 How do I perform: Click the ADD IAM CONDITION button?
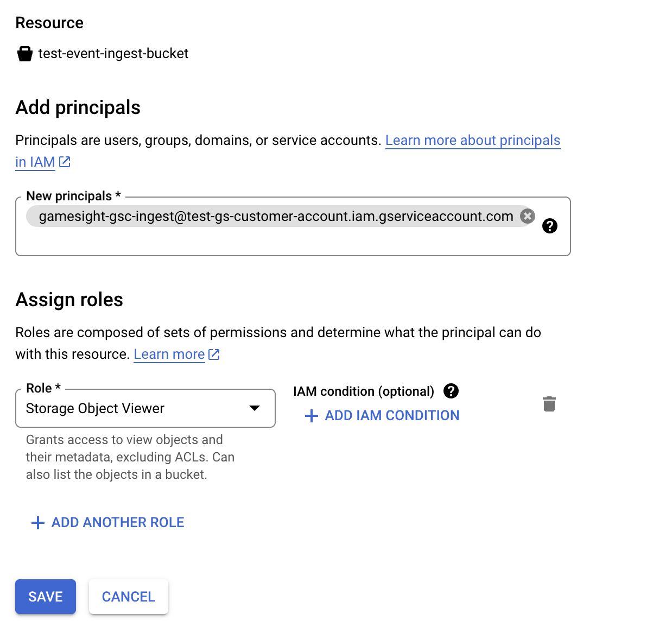coord(382,416)
